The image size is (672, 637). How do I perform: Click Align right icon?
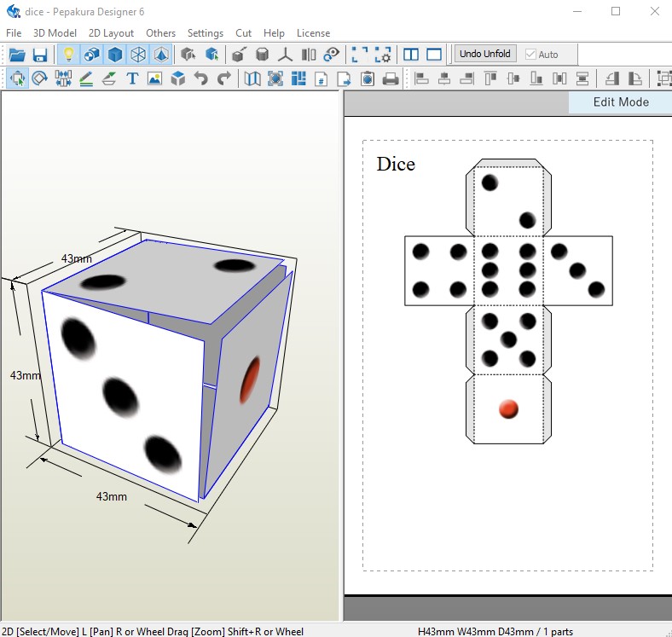(x=467, y=78)
